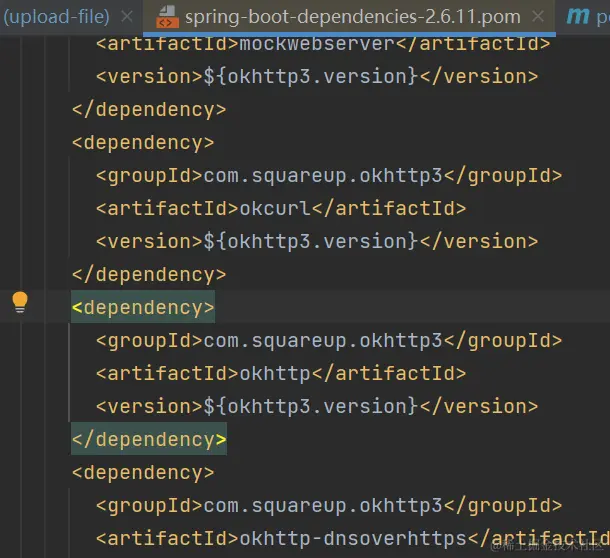Click the Maven 'm' icon on the right tab
Screen dimensions: 610x558
click(x=578, y=16)
